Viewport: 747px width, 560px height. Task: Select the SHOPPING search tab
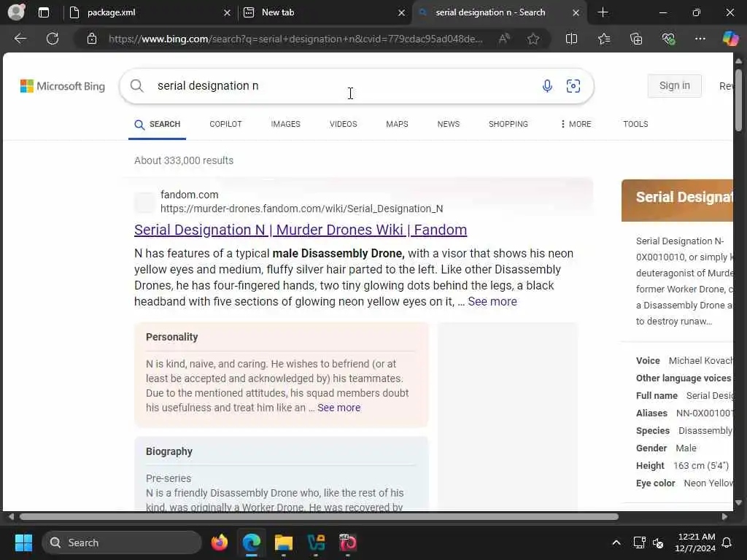coord(508,124)
